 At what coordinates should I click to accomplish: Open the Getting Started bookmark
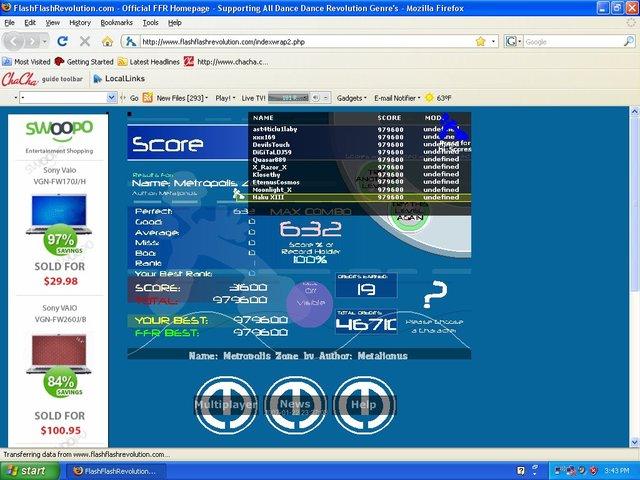(x=84, y=62)
